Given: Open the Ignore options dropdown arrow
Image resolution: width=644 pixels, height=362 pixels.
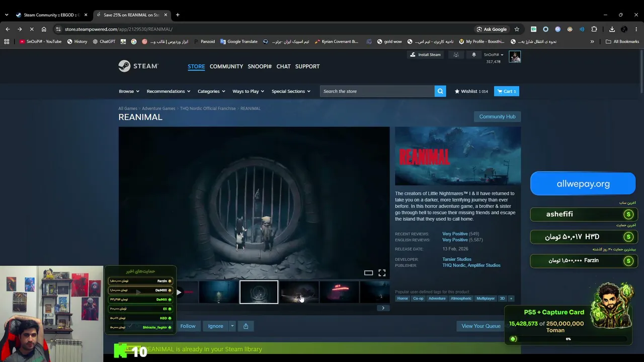Looking at the screenshot, I should coord(232,326).
